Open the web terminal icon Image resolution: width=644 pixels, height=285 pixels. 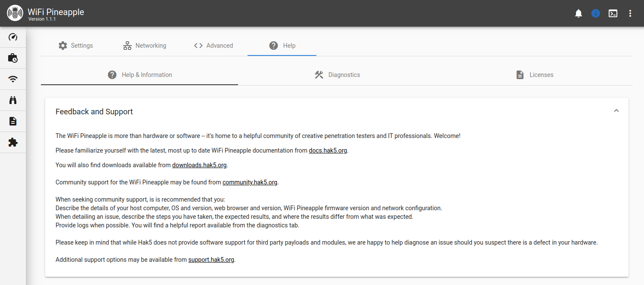[613, 13]
